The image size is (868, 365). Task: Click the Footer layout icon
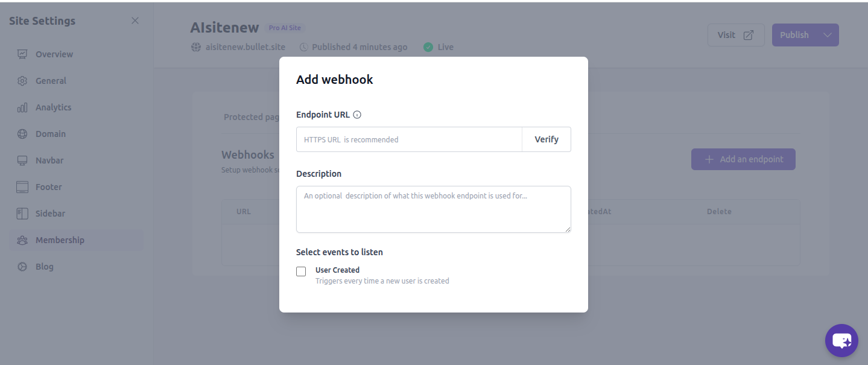click(x=22, y=187)
